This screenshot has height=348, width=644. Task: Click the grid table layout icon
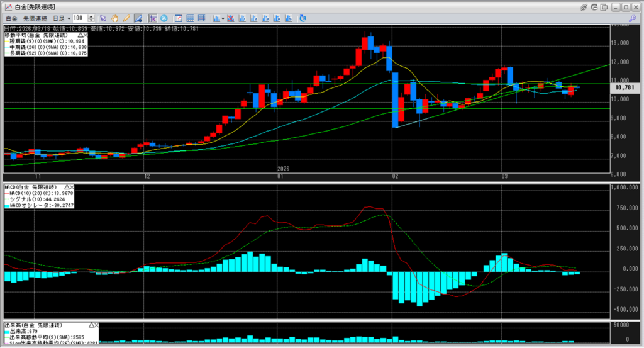(x=201, y=18)
